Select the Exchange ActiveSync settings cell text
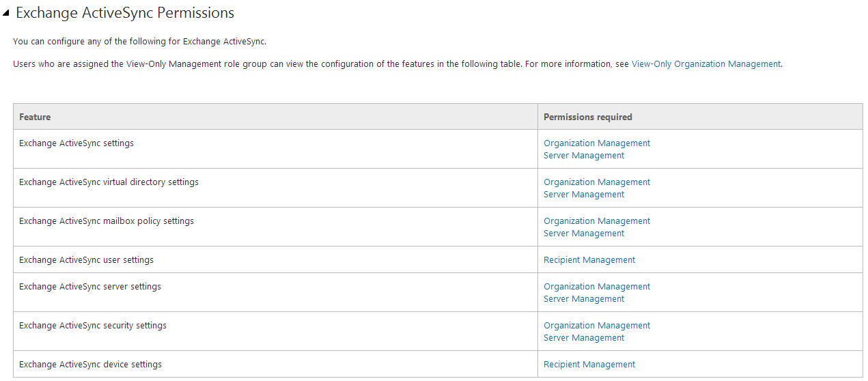This screenshot has width=868, height=381. [76, 143]
